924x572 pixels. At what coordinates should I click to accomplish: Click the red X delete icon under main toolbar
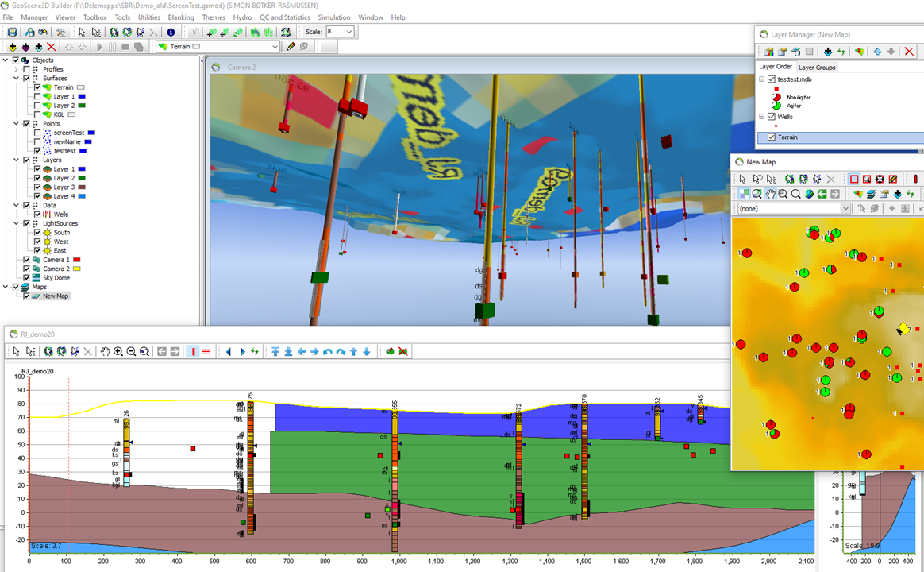pyautogui.click(x=52, y=47)
